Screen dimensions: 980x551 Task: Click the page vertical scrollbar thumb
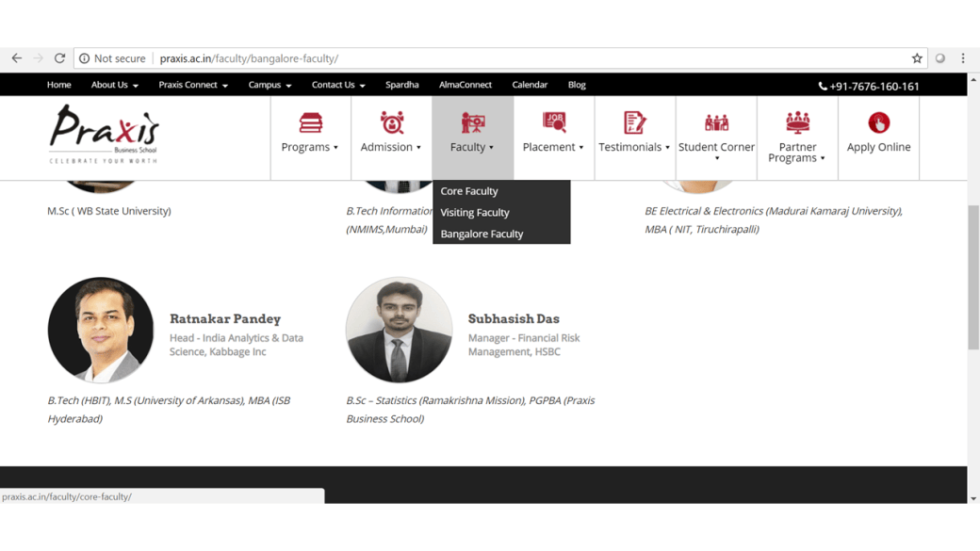973,277
